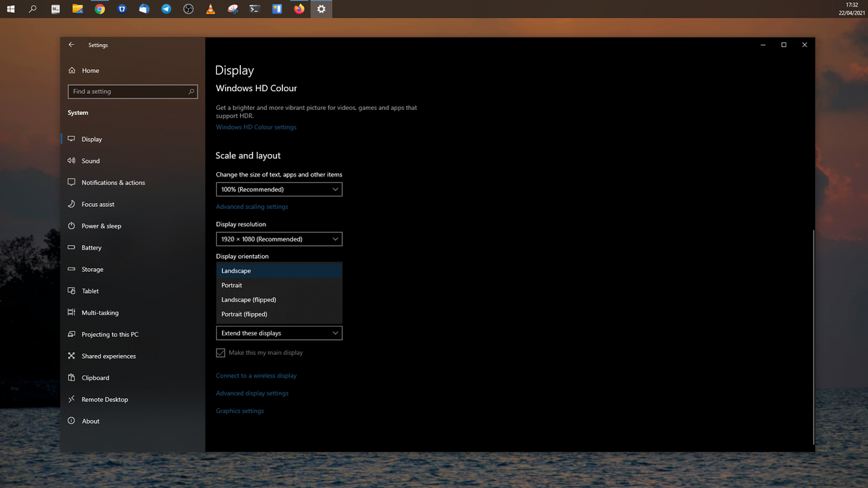Open the Clipboard settings page
Image resolution: width=868 pixels, height=488 pixels.
pyautogui.click(x=94, y=377)
